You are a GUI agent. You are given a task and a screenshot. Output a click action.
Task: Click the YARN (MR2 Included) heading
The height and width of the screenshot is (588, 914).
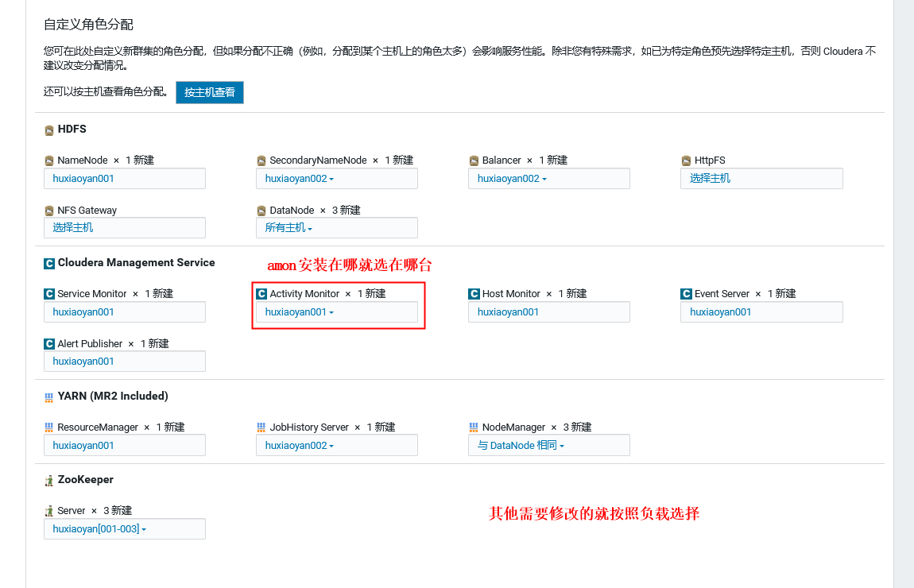(x=113, y=397)
